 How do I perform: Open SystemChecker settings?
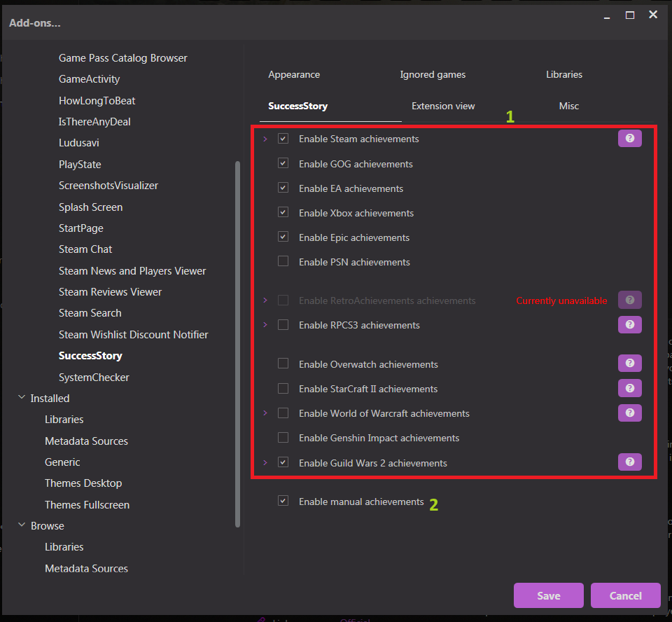point(94,378)
